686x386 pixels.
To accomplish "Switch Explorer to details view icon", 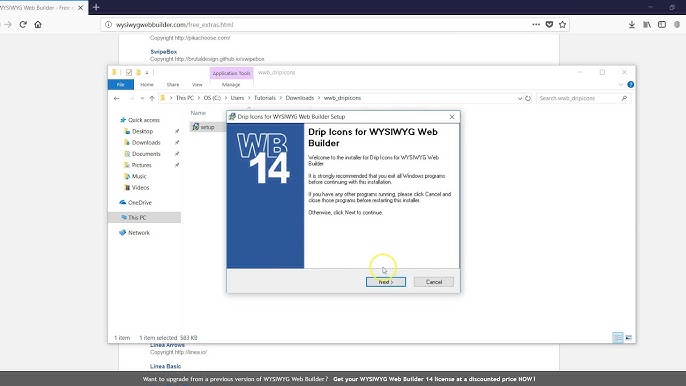I will (617, 337).
